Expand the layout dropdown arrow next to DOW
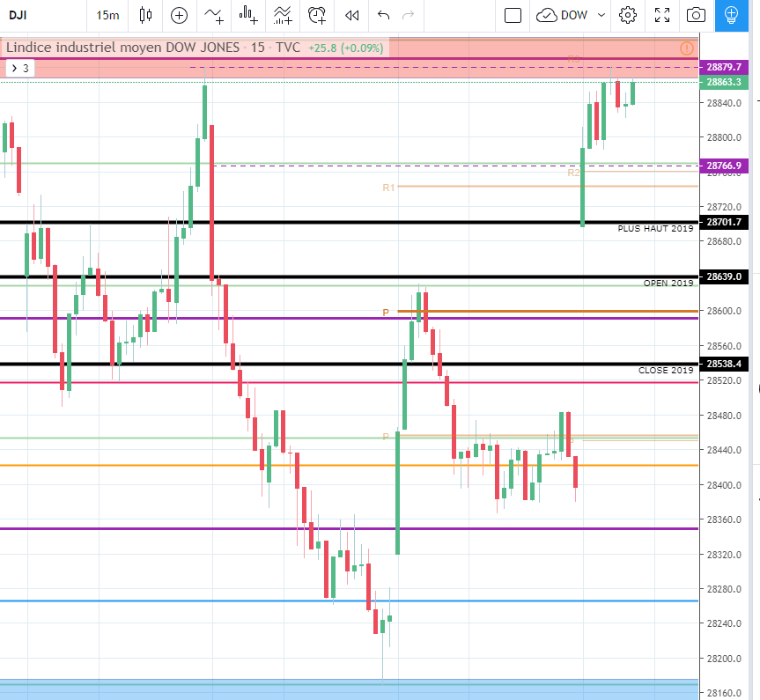This screenshot has width=760, height=700. pos(601,15)
